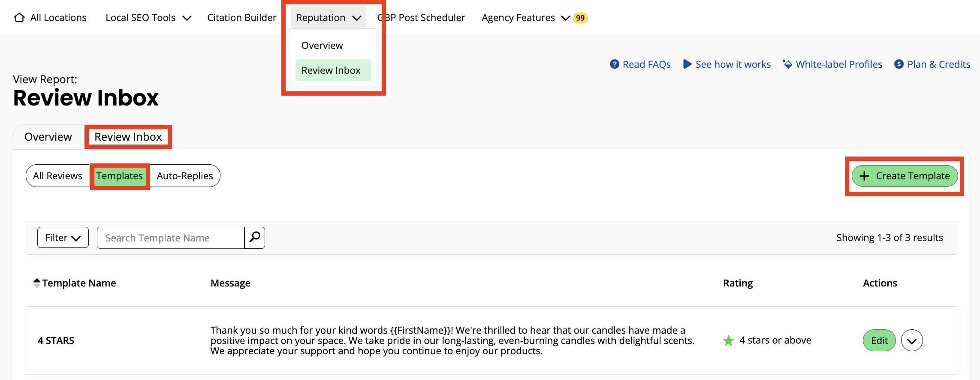This screenshot has height=380, width=980.
Task: Show the All Reviews section
Action: click(x=57, y=176)
